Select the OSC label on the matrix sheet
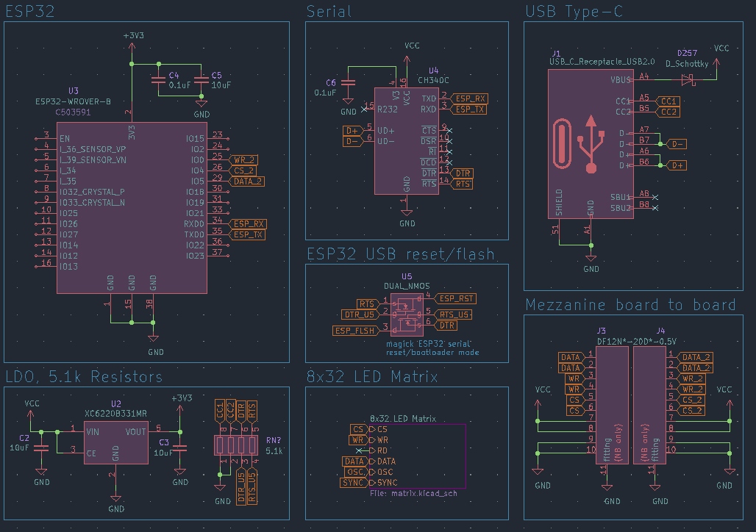Screen dimensions: 756x532 tap(355, 472)
